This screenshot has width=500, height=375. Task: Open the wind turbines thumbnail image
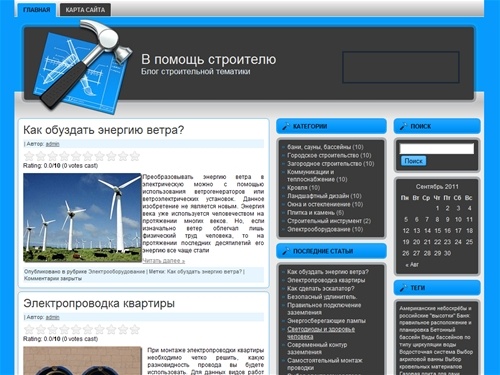[82, 218]
